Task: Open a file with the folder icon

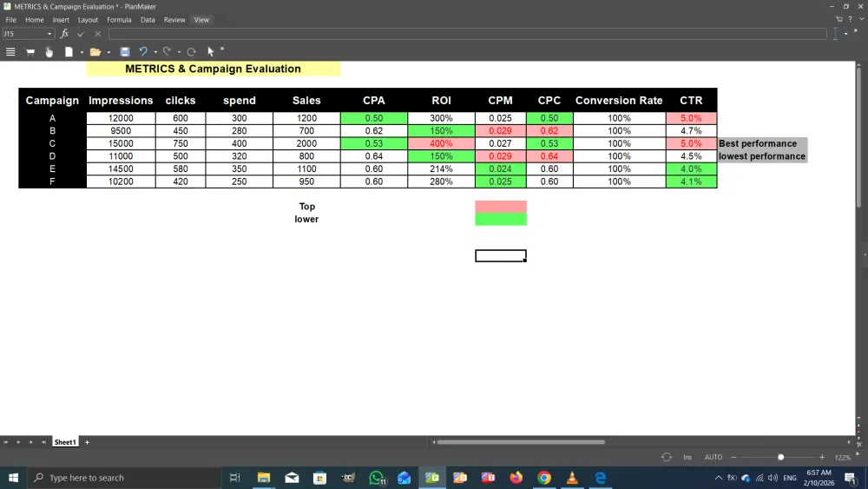Action: click(x=95, y=52)
